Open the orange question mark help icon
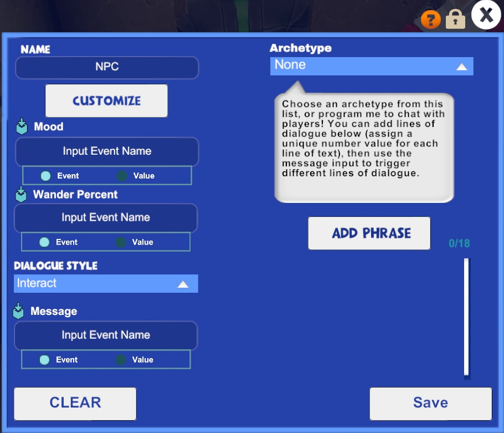Screen dimensions: 504x433 430,19
